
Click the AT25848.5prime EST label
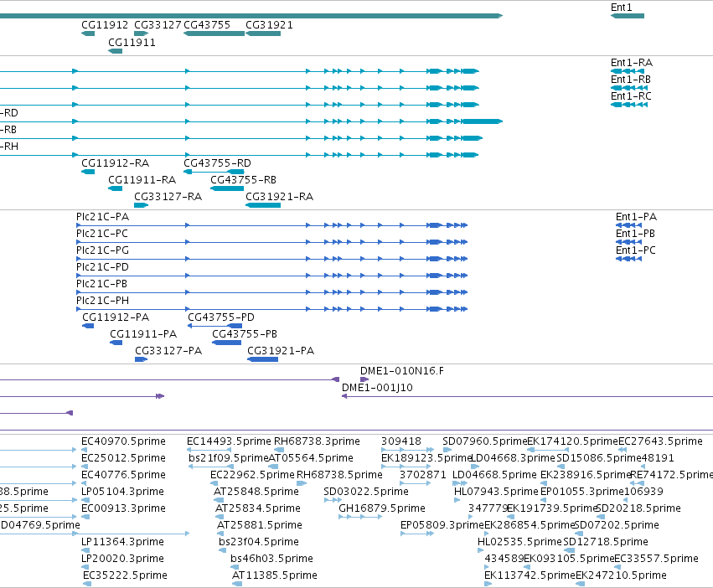(256, 492)
